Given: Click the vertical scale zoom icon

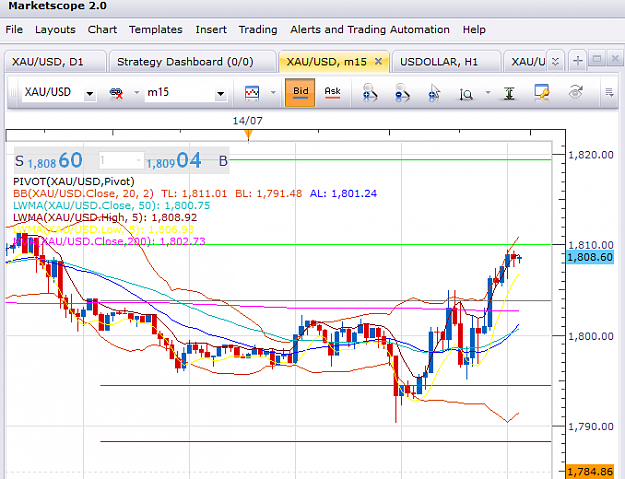Looking at the screenshot, I should click(x=466, y=93).
